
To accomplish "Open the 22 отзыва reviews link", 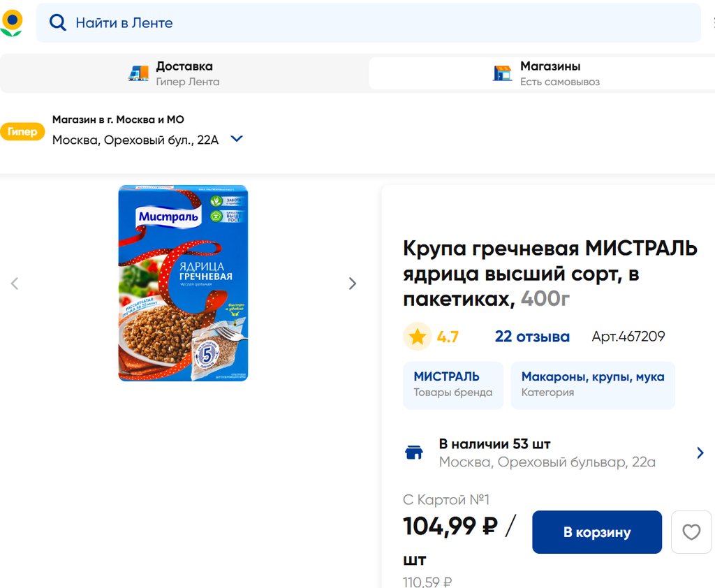I will point(532,337).
